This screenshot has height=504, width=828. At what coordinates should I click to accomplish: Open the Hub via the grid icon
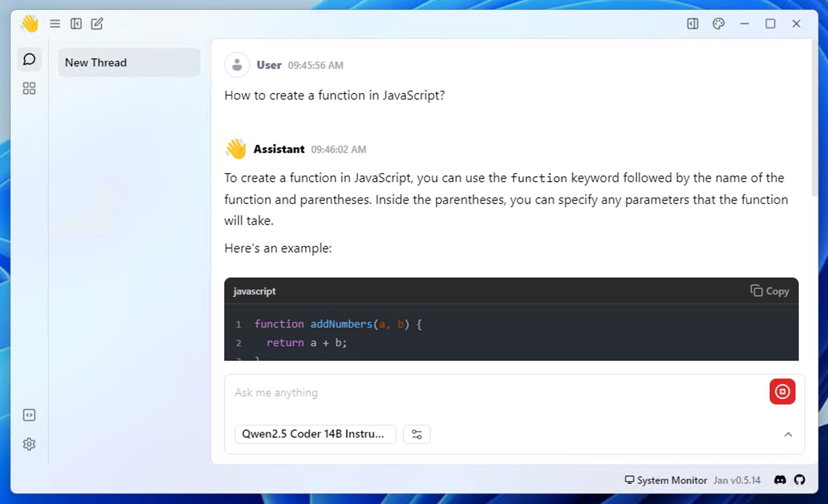(29, 88)
